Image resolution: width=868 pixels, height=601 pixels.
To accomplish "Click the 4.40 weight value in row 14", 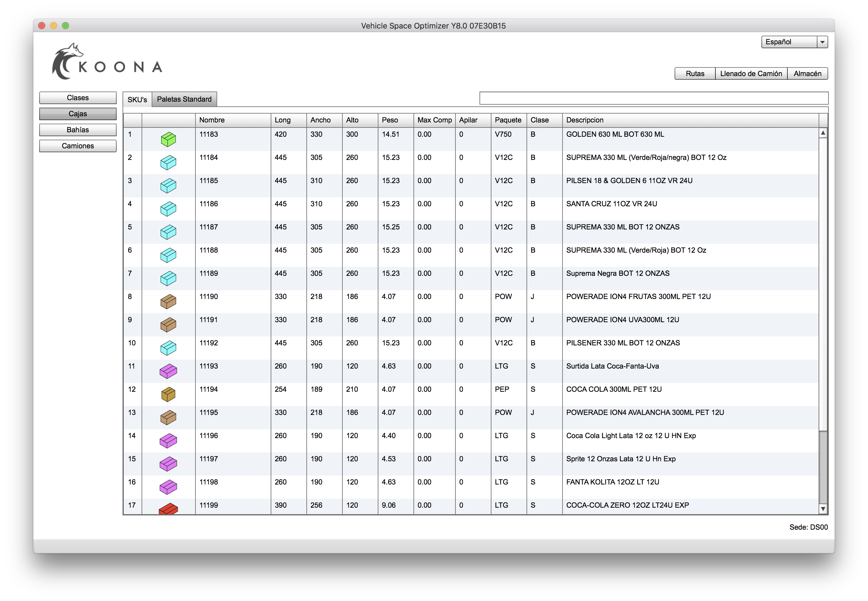I will 388,436.
